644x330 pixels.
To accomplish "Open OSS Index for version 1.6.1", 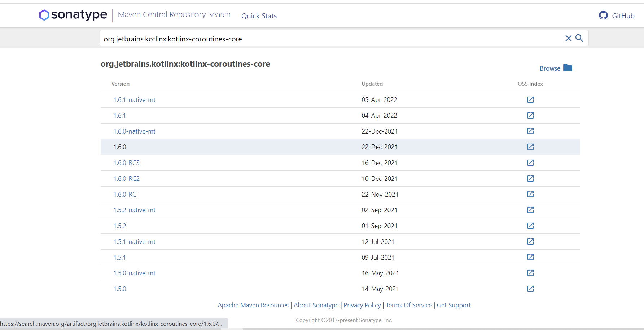I will click(530, 115).
